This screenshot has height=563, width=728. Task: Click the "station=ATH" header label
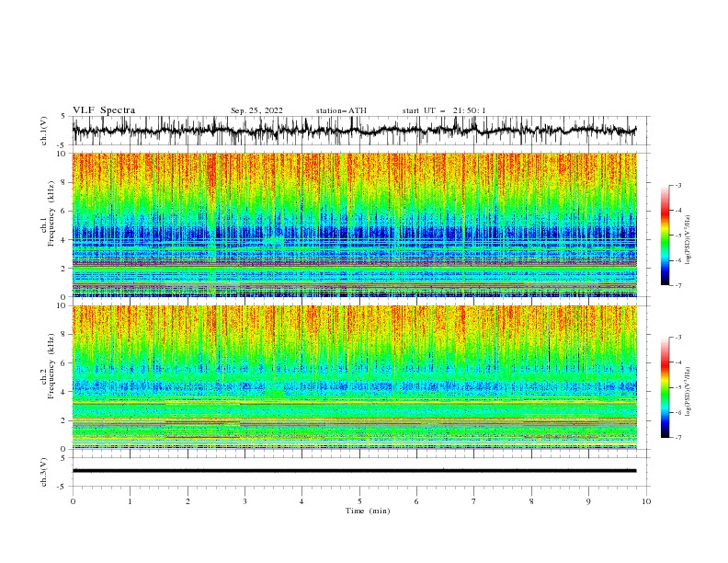coord(341,110)
